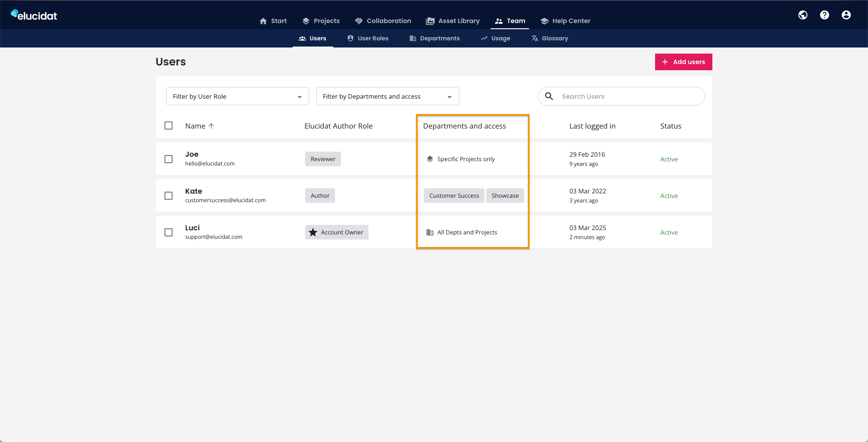Check the box for user Kate

coord(169,196)
